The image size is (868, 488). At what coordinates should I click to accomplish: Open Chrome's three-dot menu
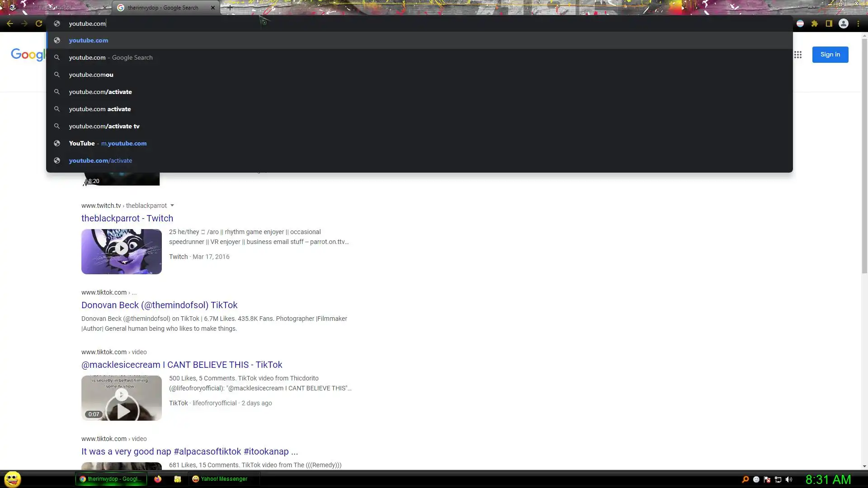tap(858, 23)
